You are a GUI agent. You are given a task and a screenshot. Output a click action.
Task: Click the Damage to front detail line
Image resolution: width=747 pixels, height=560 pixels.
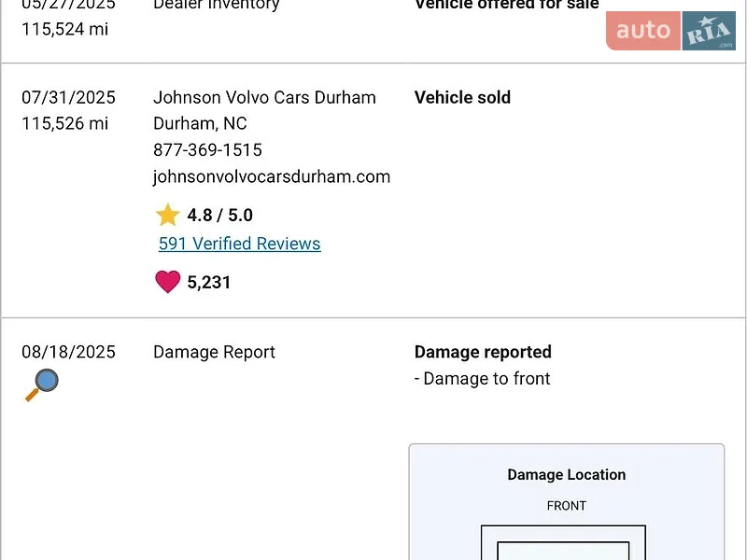(482, 379)
